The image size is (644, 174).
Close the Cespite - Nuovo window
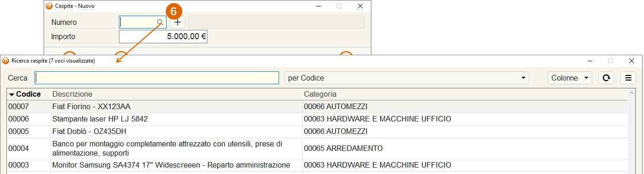(360, 6)
